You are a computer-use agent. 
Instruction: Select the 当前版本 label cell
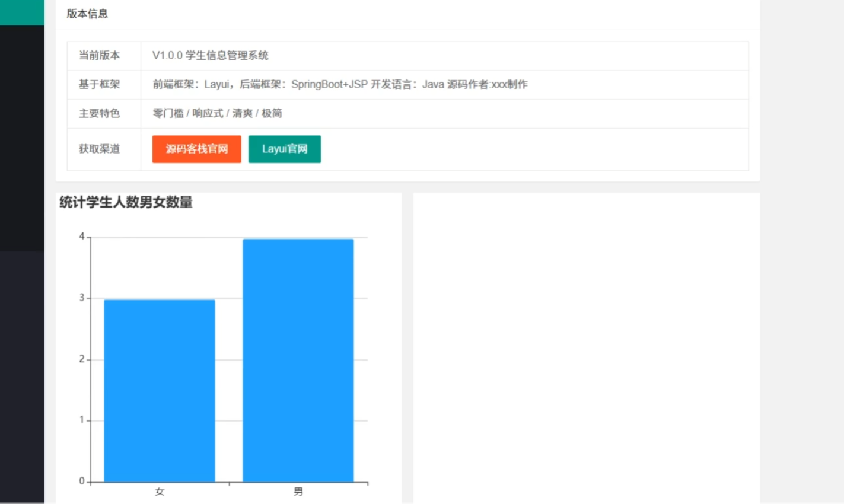(x=100, y=56)
